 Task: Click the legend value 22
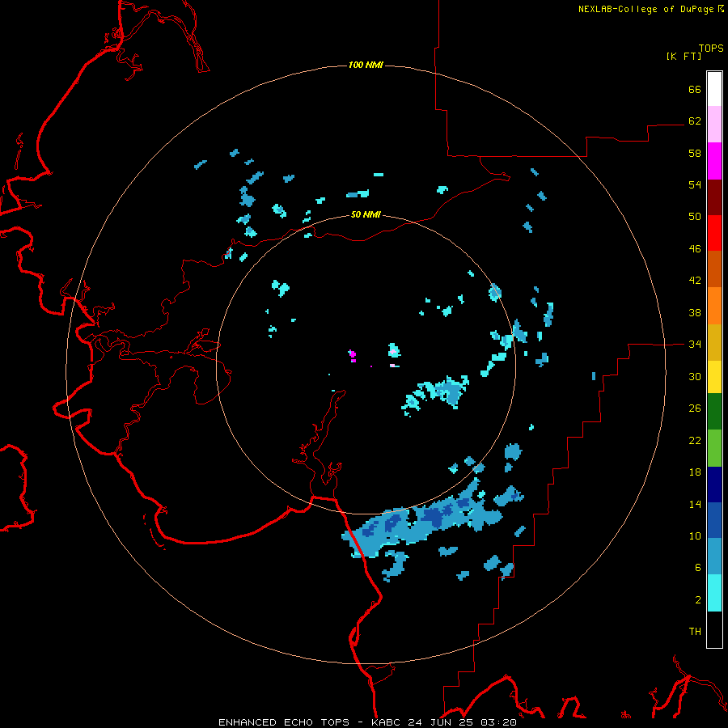(695, 440)
